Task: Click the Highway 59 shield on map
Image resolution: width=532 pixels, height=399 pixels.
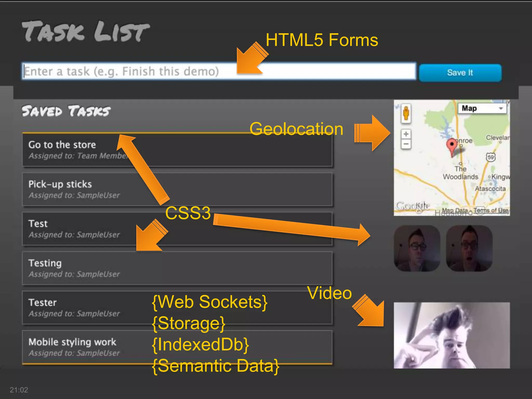Action: pyautogui.click(x=490, y=157)
